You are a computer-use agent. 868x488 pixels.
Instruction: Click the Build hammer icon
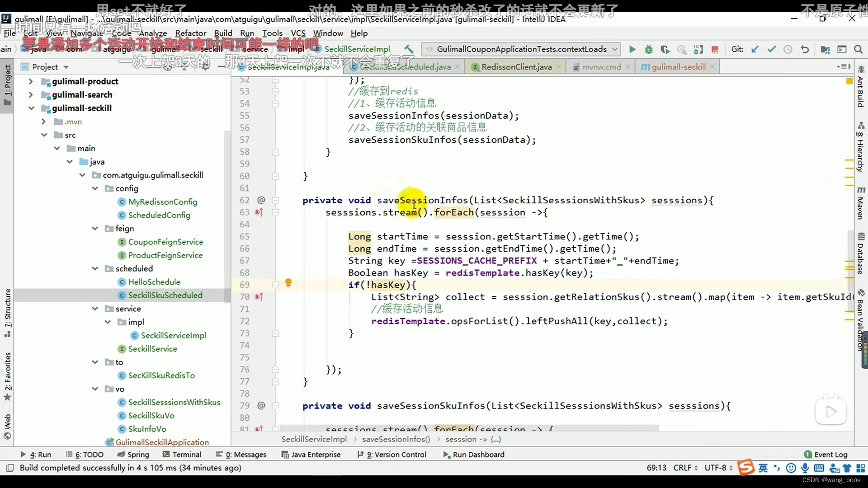click(409, 49)
